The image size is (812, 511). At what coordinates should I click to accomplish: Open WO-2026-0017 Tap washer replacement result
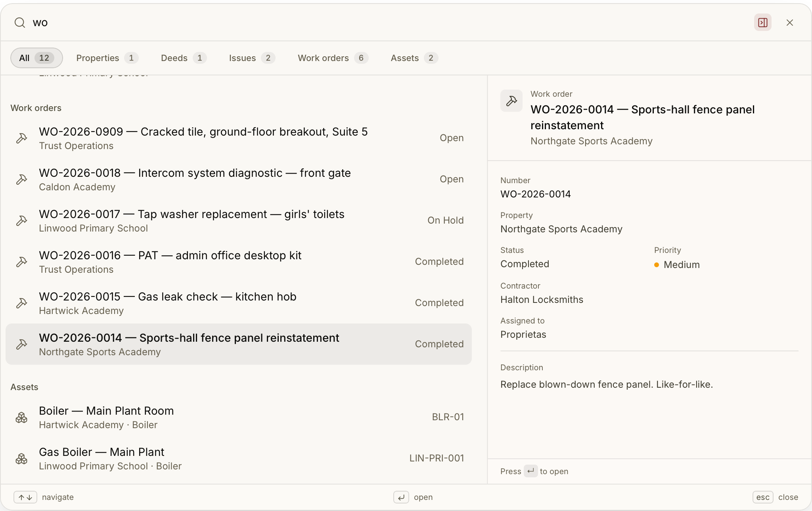point(239,220)
